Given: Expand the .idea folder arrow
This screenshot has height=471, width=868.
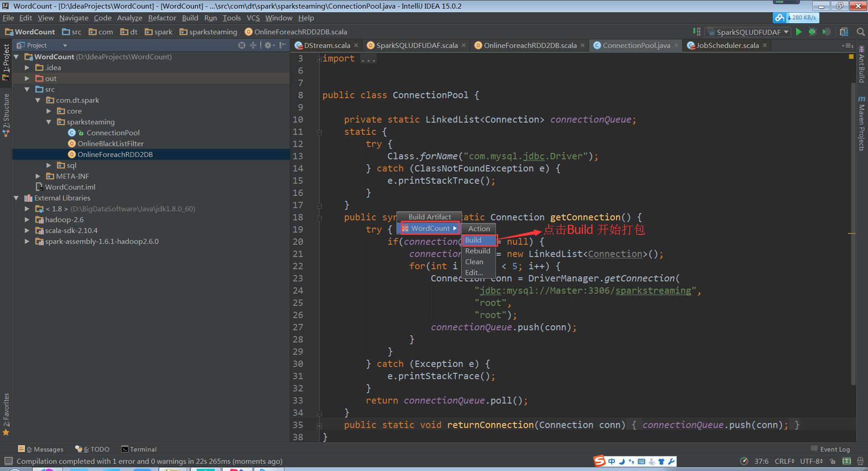Looking at the screenshot, I should tap(27, 67).
